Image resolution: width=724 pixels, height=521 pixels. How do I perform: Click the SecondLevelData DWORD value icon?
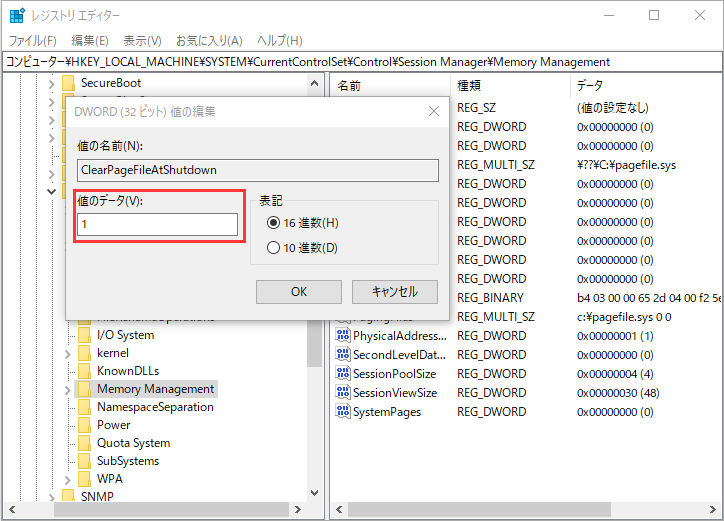(343, 355)
